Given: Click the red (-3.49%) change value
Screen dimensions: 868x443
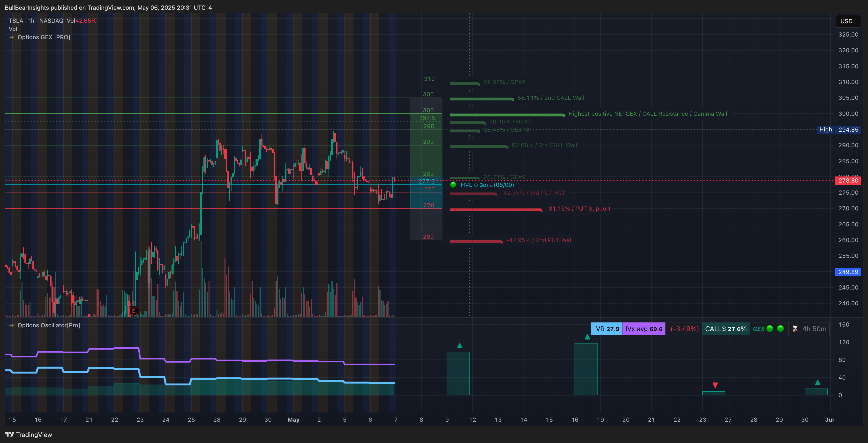Looking at the screenshot, I should pos(684,329).
